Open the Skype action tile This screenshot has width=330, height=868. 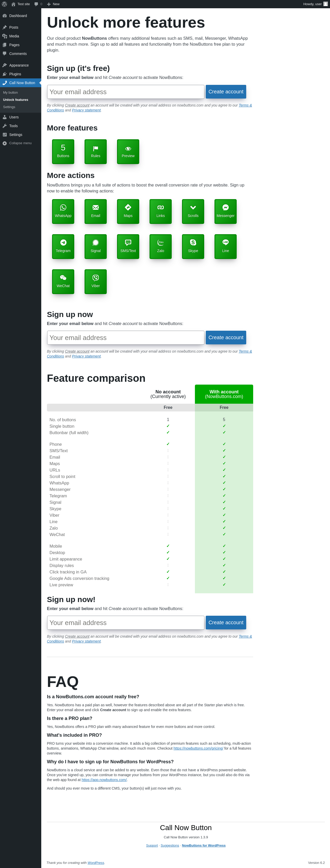point(193,246)
